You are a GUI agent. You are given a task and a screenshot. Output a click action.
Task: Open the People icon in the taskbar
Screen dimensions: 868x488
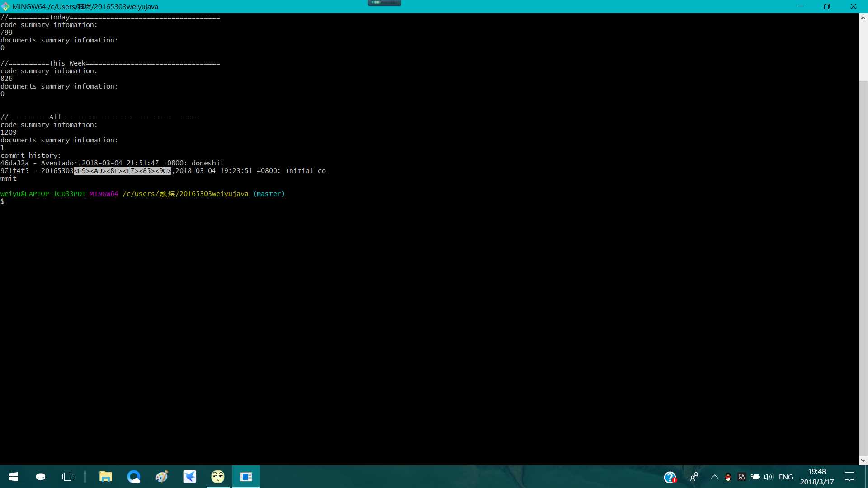[x=694, y=477]
